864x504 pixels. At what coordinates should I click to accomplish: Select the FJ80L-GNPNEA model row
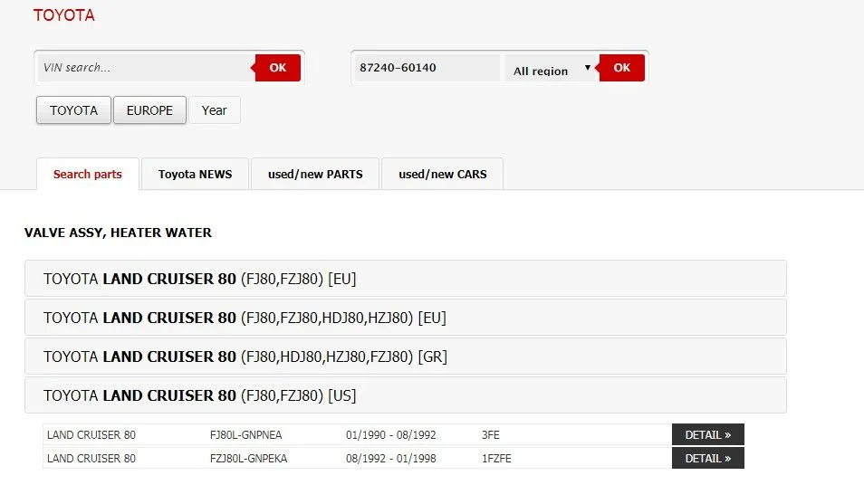[245, 435]
